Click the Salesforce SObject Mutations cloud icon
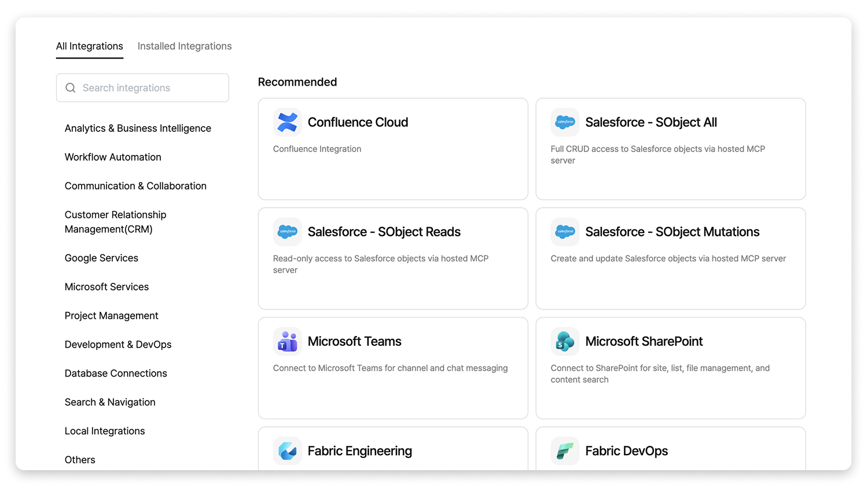 pyautogui.click(x=565, y=232)
